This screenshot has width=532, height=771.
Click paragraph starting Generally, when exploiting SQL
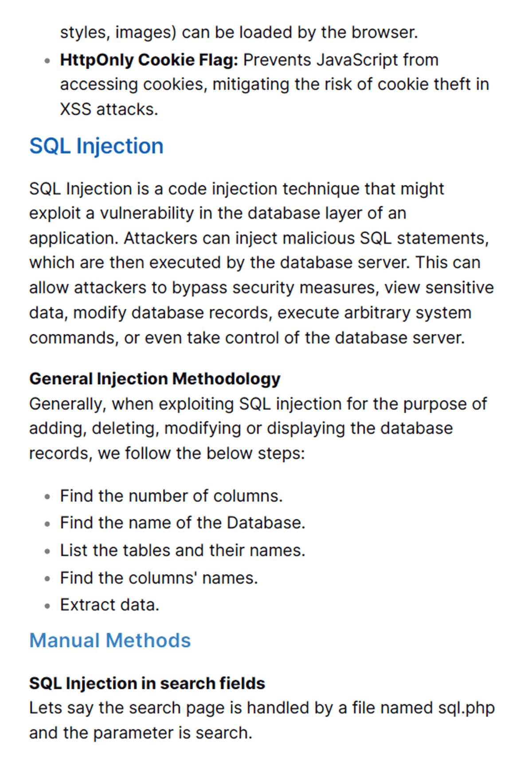[x=258, y=429]
